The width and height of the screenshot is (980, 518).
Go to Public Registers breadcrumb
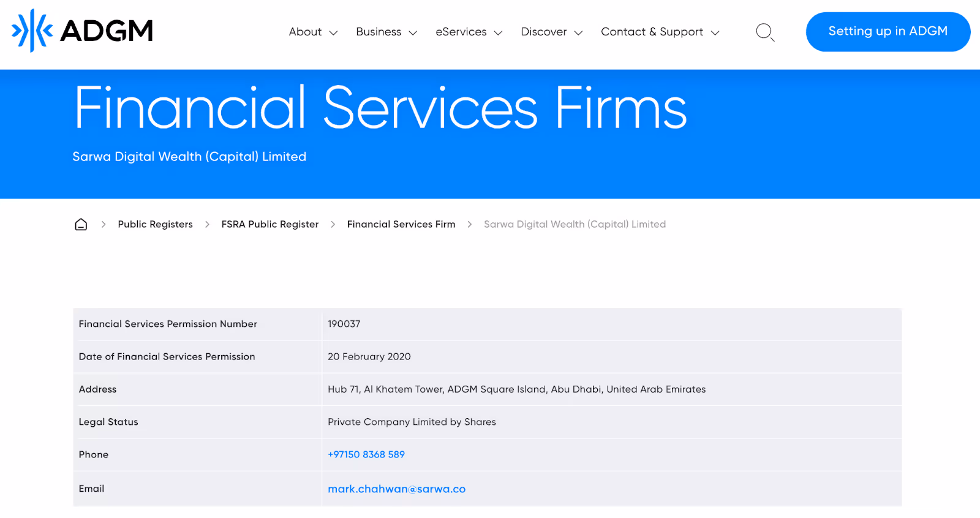pos(155,225)
